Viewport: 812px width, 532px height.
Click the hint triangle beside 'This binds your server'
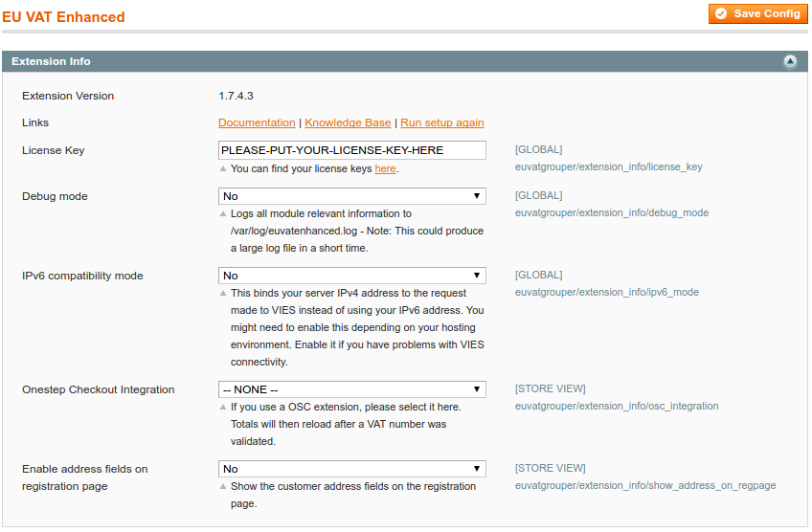[x=223, y=293]
